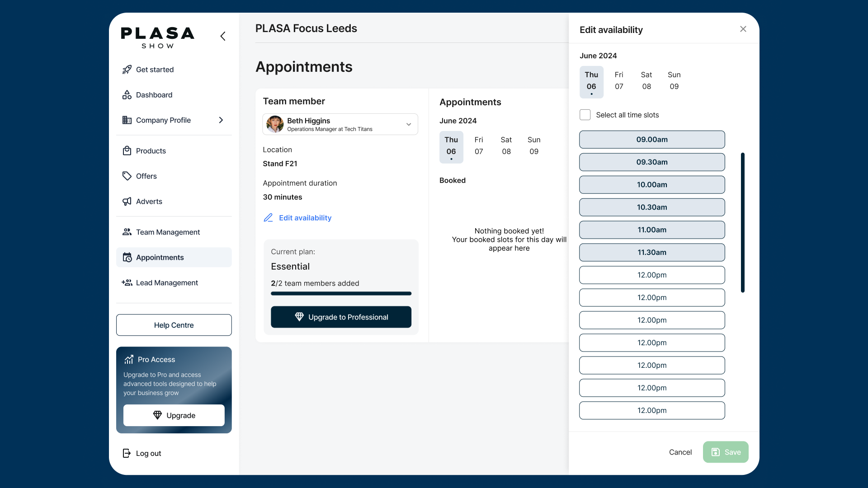The image size is (868, 488).
Task: Select Fri 07 in Edit availability panel
Action: pos(619,81)
